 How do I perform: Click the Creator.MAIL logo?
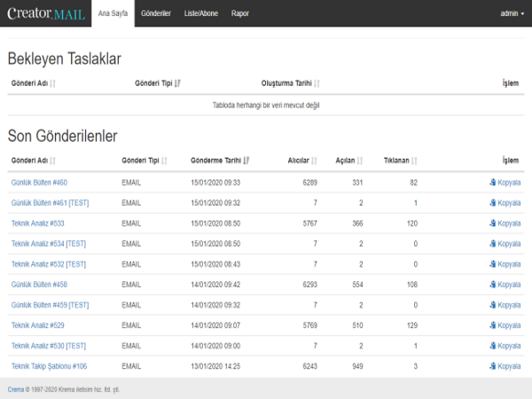(x=46, y=13)
